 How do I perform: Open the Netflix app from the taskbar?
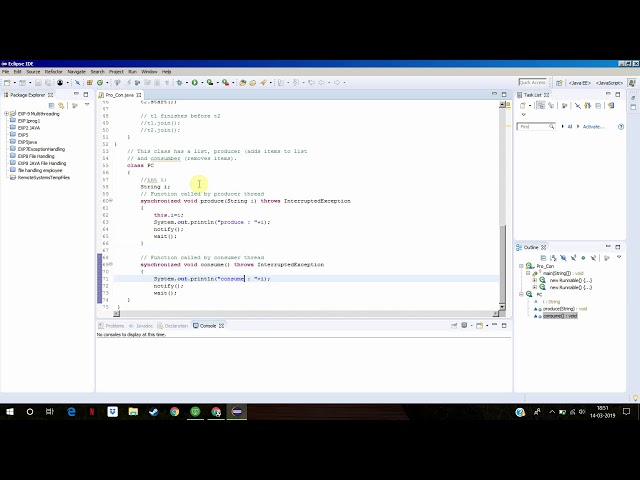point(92,412)
